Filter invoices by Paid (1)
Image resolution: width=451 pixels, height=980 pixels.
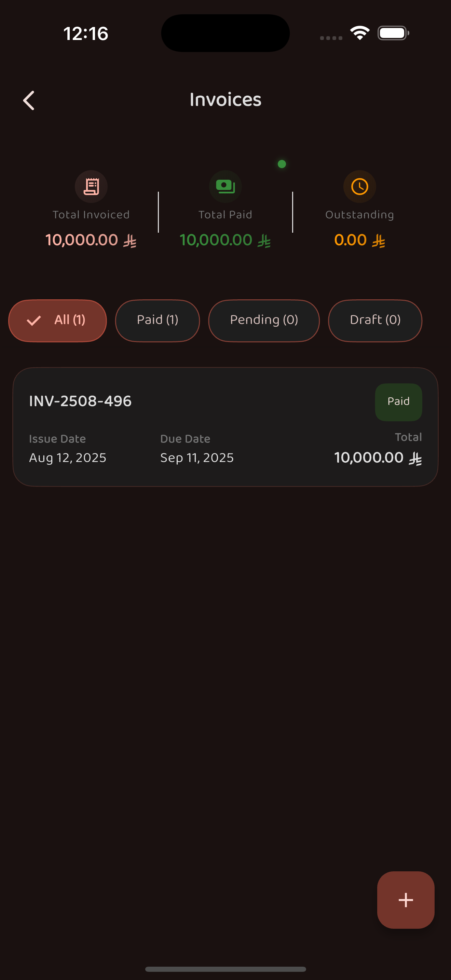pos(158,320)
